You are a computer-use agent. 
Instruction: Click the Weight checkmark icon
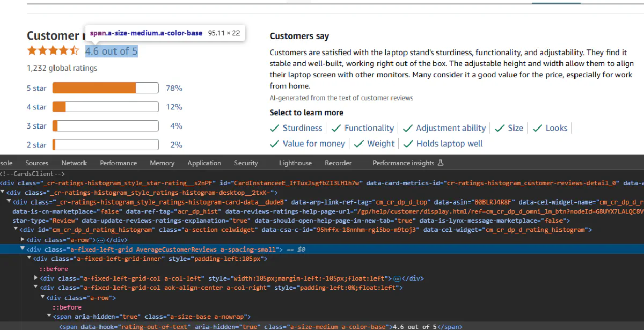click(358, 143)
